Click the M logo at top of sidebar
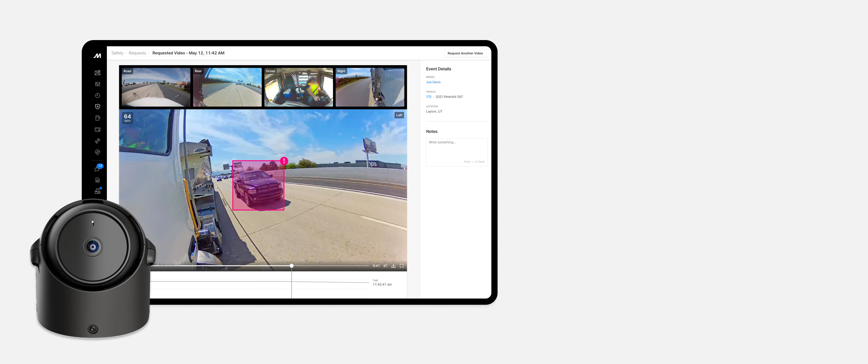The height and width of the screenshot is (364, 868). [97, 56]
